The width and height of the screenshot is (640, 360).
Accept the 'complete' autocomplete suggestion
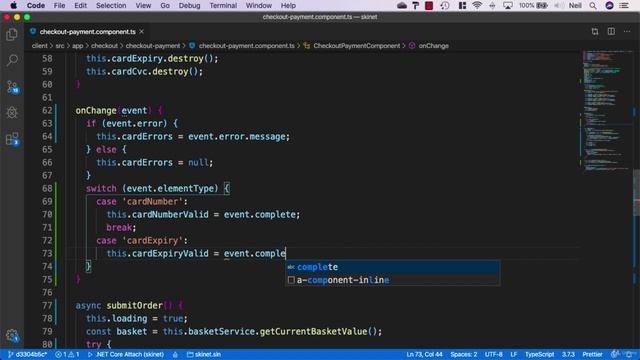(392, 267)
